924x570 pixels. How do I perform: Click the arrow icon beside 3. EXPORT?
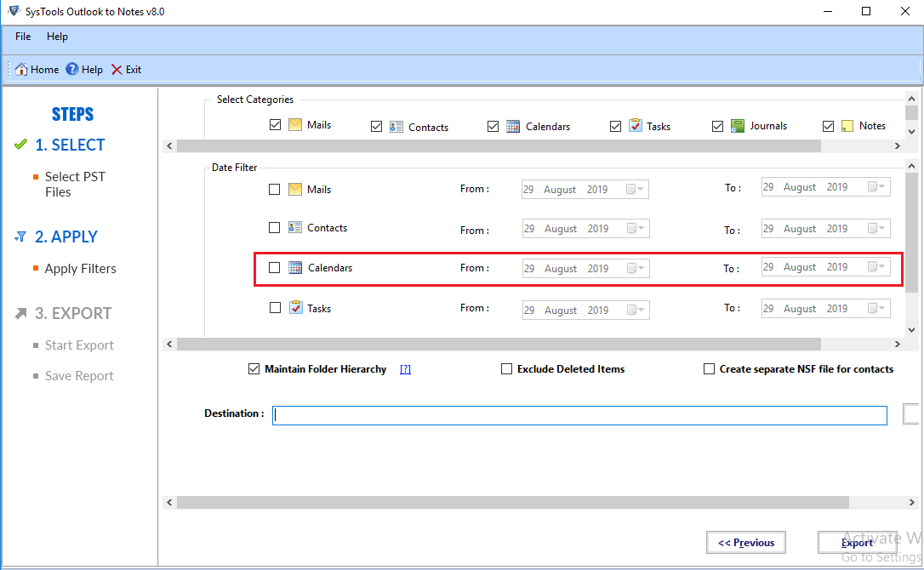(x=20, y=313)
